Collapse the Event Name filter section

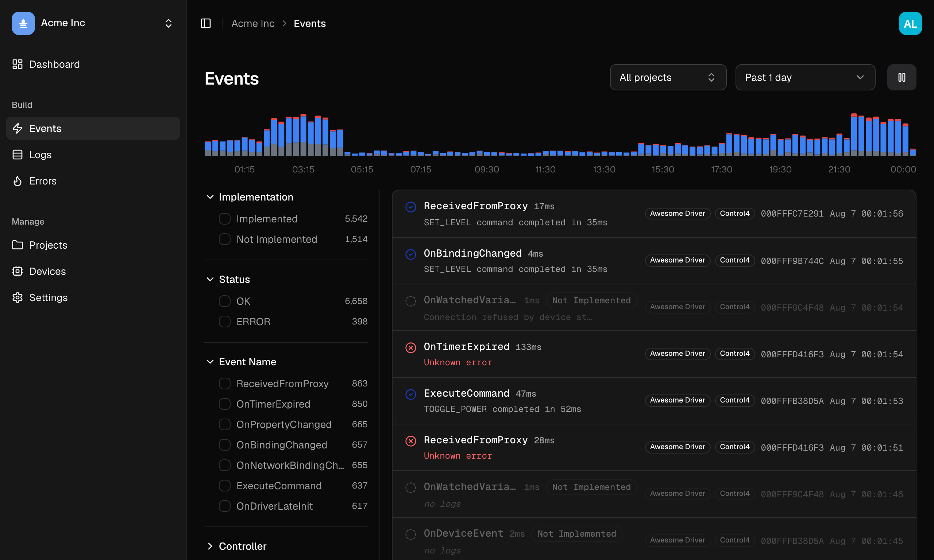(x=241, y=362)
